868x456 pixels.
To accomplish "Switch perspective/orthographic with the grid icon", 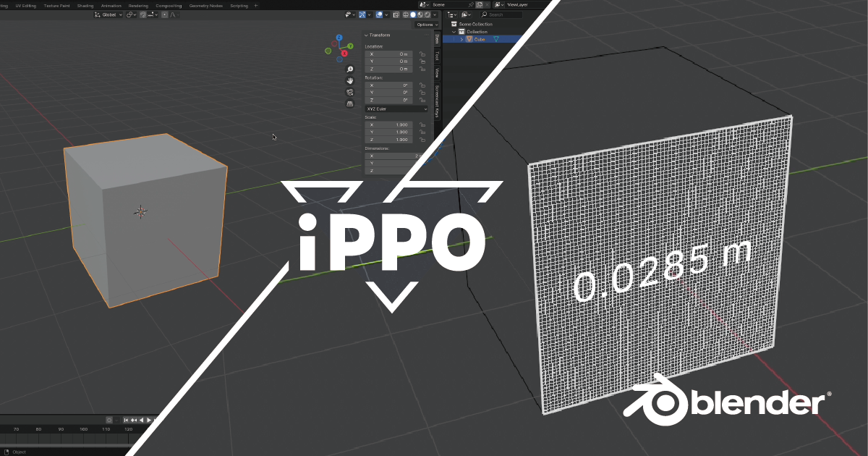I will coord(350,104).
